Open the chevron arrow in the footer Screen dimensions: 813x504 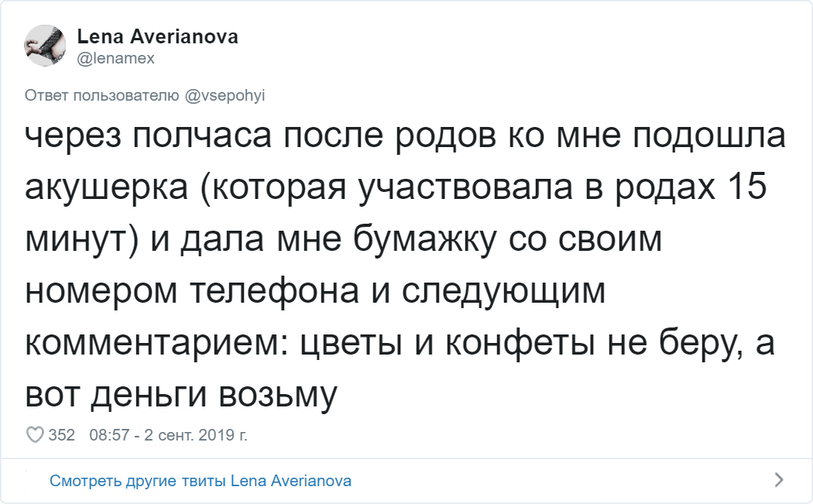778,480
